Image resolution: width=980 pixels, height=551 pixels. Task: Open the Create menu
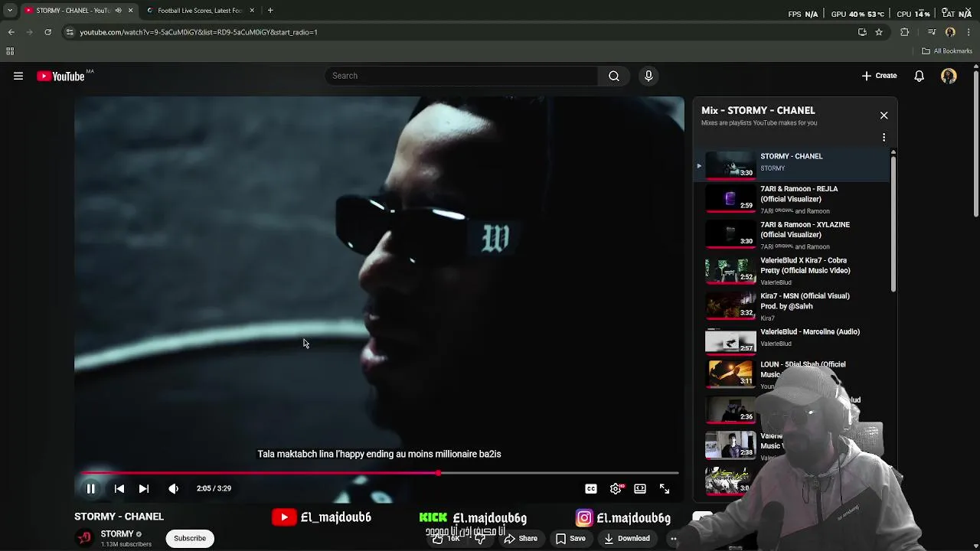(x=879, y=76)
